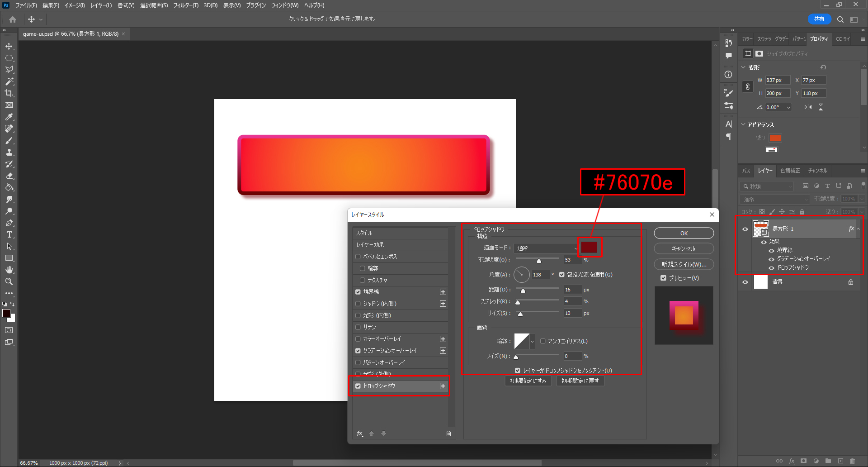Open the 輪郭 contour picker dropdown
Viewport: 868px width, 467px height.
532,341
